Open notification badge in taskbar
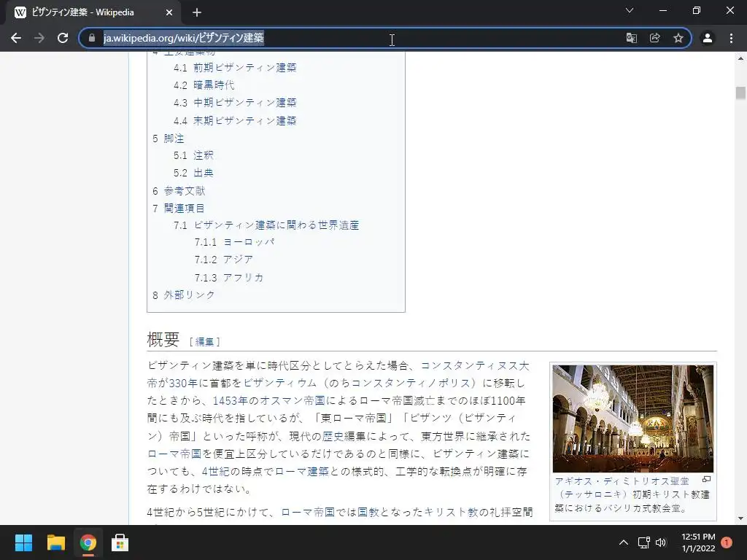Image resolution: width=747 pixels, height=560 pixels. tap(727, 542)
